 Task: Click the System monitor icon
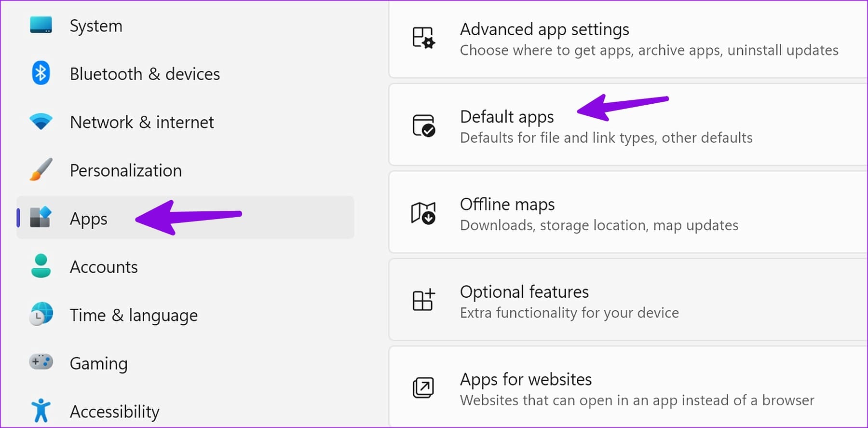click(x=41, y=25)
